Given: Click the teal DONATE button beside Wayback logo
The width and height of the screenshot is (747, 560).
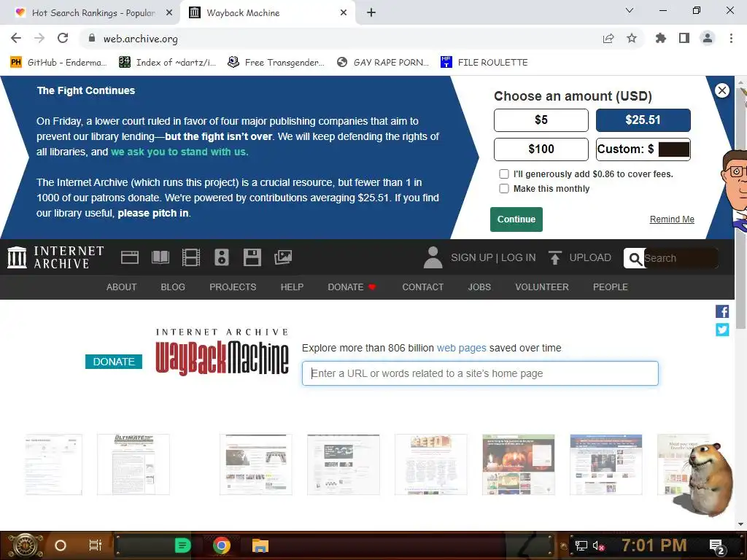Looking at the screenshot, I should (114, 362).
